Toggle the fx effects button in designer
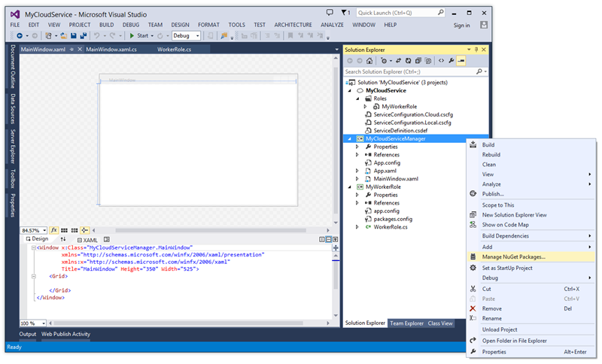 point(53,231)
